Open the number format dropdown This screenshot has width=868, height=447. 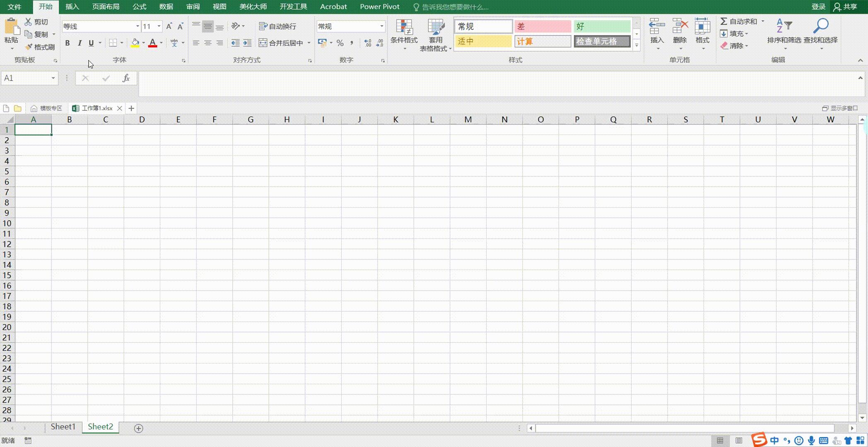pos(381,26)
